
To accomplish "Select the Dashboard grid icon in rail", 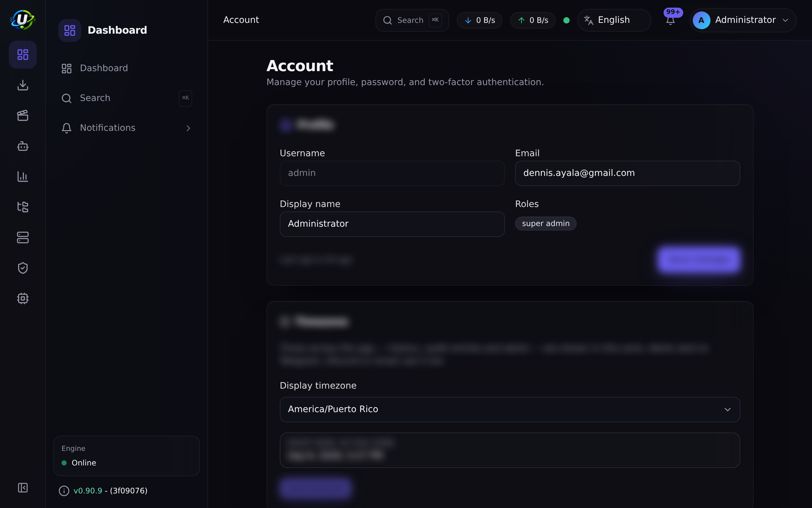I will [x=23, y=54].
